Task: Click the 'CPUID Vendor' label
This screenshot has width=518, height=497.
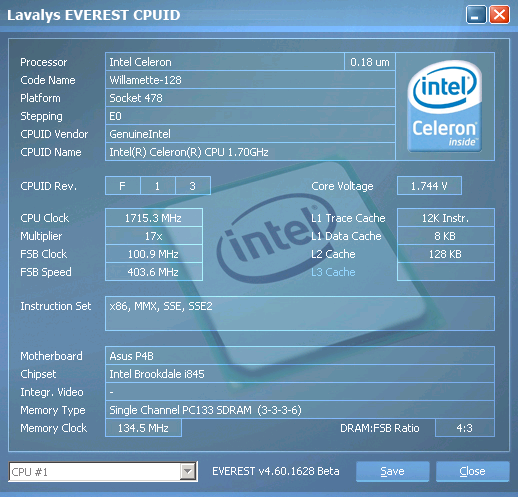Action: [x=54, y=134]
